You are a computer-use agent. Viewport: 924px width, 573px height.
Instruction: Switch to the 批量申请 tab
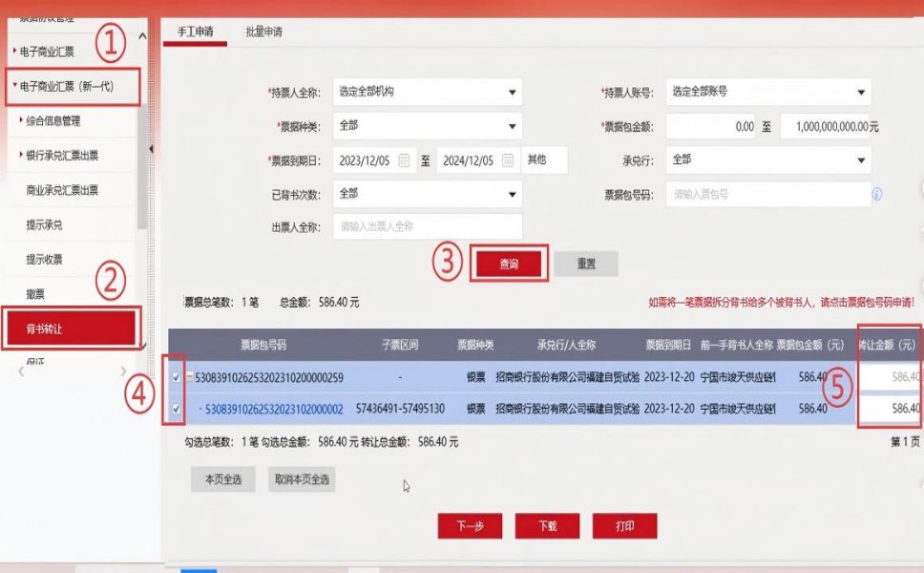click(263, 32)
